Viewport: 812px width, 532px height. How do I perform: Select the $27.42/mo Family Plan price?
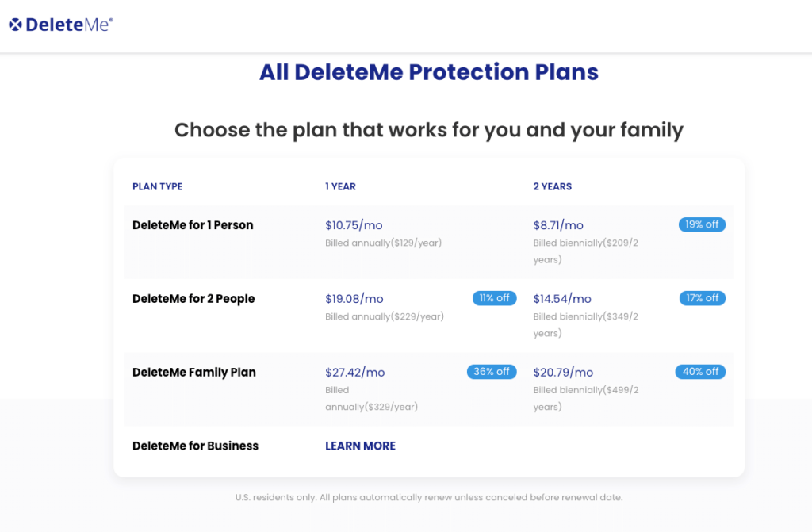point(354,373)
